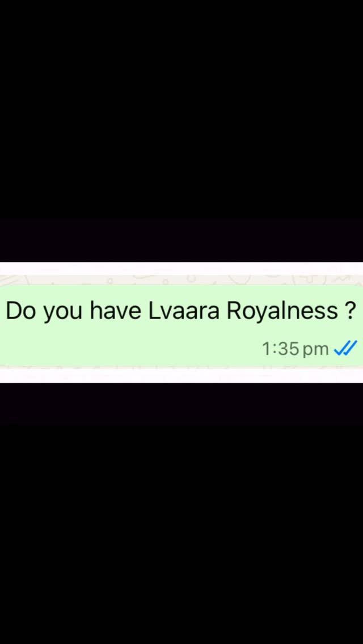Click the 1:35 pm timestamp
The image size is (363, 644).
click(295, 349)
